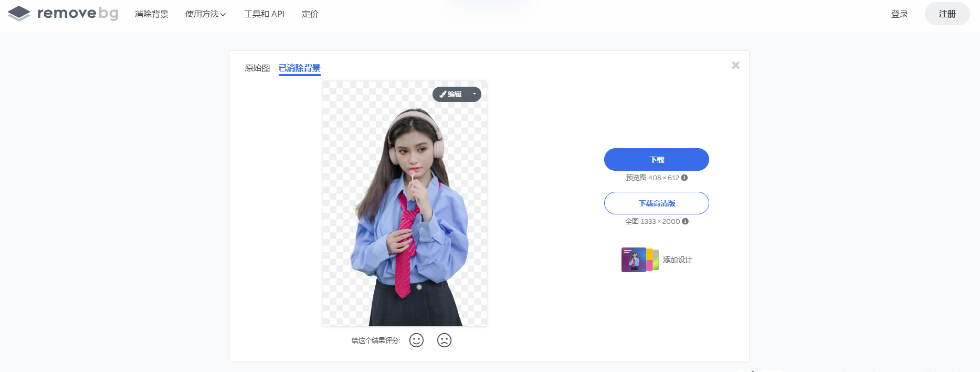The height and width of the screenshot is (372, 980).
Task: Select the 已消除背景 tab
Action: 300,68
